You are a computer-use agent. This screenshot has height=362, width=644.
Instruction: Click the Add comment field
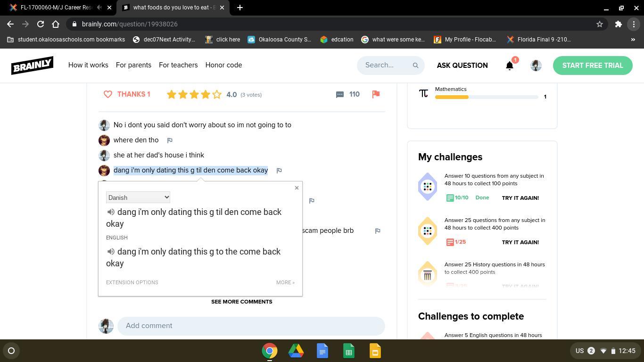[251, 326]
